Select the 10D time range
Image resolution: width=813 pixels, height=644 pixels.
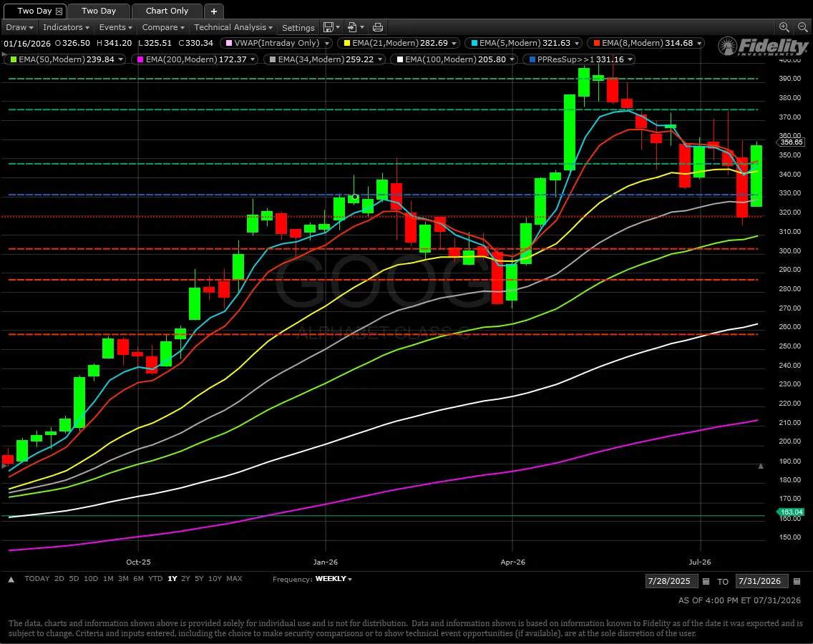(91, 579)
